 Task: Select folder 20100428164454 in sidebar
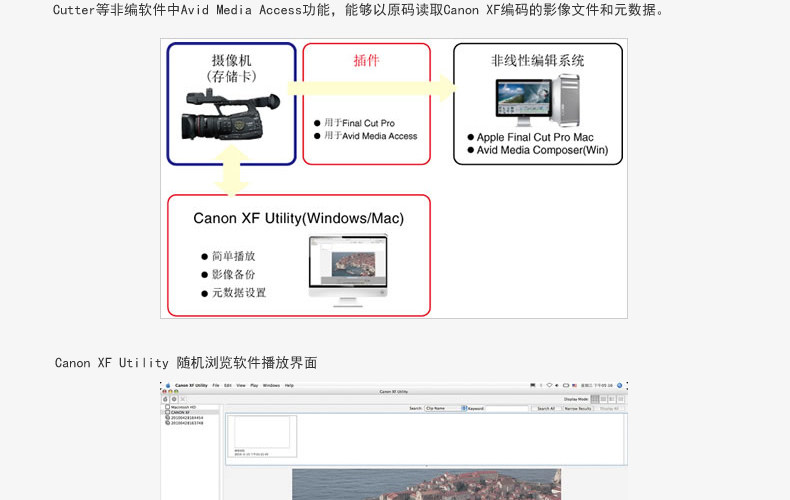tap(184, 417)
